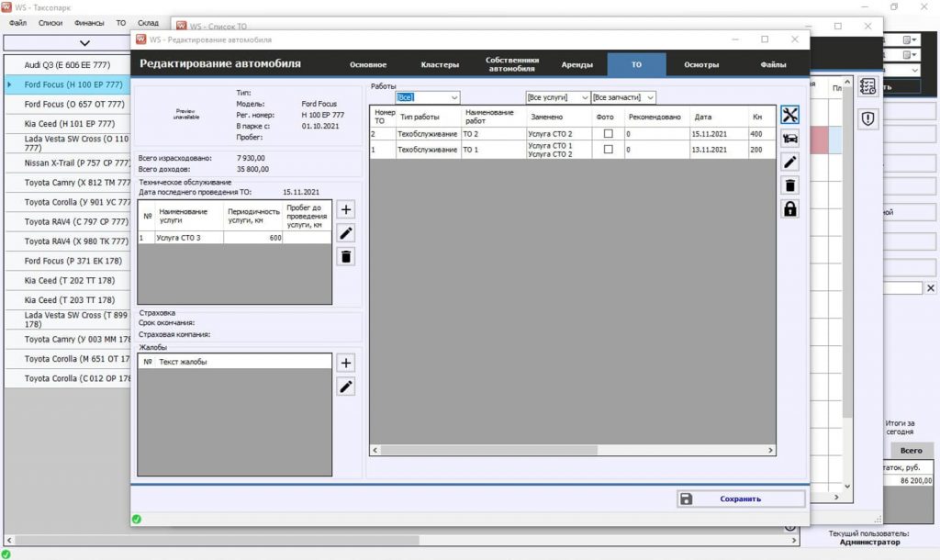Click the WS app icon in Таксопарк title bar
Screen dimensions: 940x560
point(6,7)
